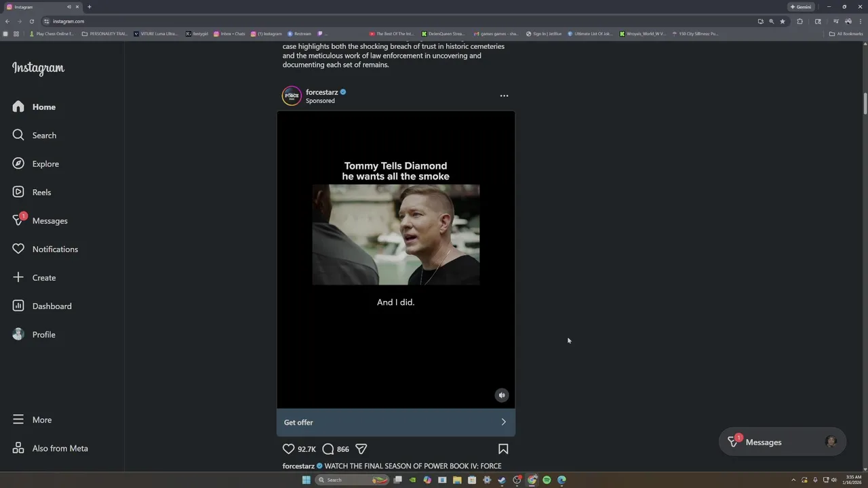The width and height of the screenshot is (868, 488).
Task: Click the 92.7K likes count
Action: point(307,449)
